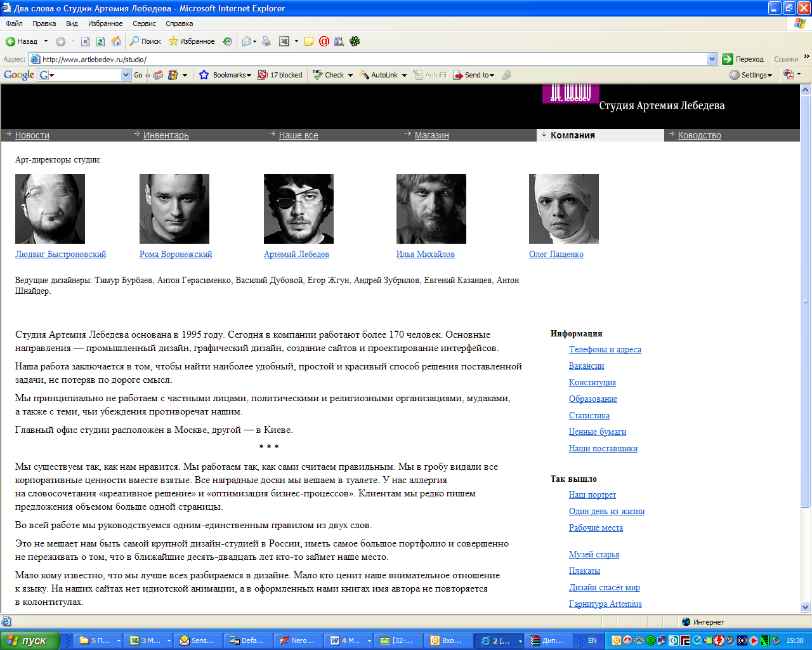Click the highlighter pen icon on Google toolbar
The width and height of the screenshot is (812, 650).
506,75
